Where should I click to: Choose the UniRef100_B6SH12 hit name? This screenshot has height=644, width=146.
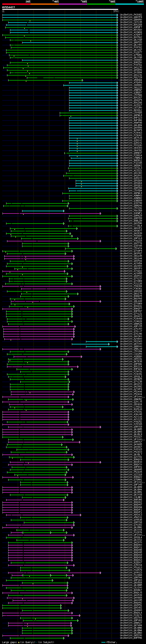click(131, 110)
